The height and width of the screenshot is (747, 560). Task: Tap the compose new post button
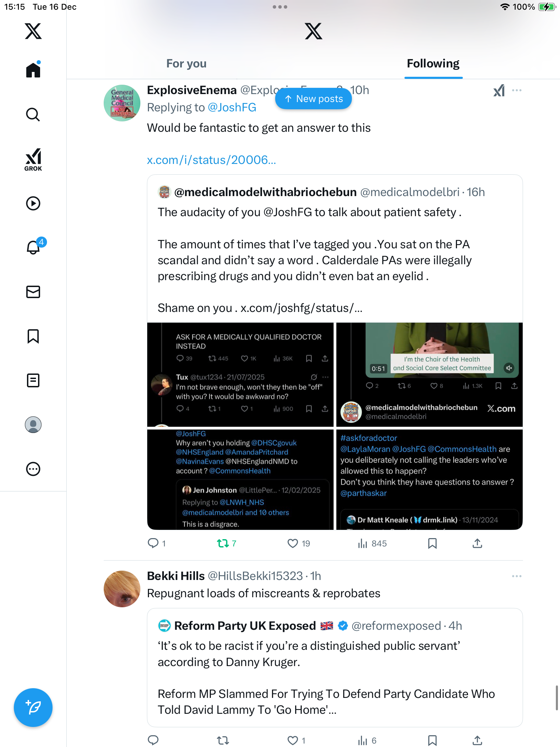point(33,708)
